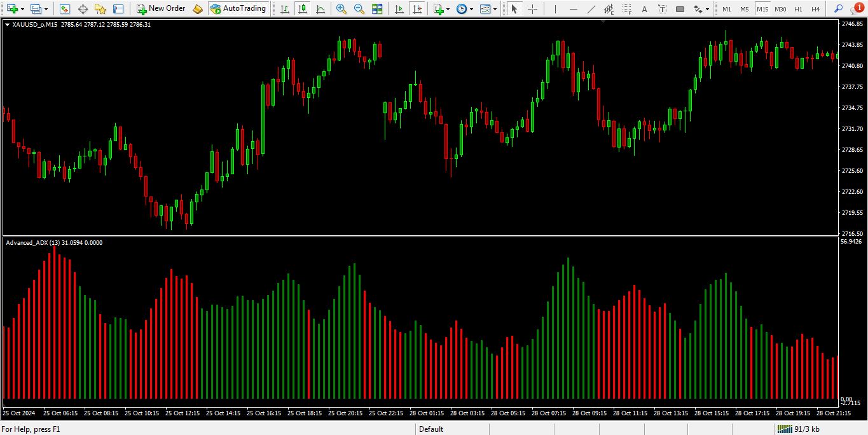Pick the text label 'A' tool
Viewport: 868px width, 435px height.
coord(644,9)
